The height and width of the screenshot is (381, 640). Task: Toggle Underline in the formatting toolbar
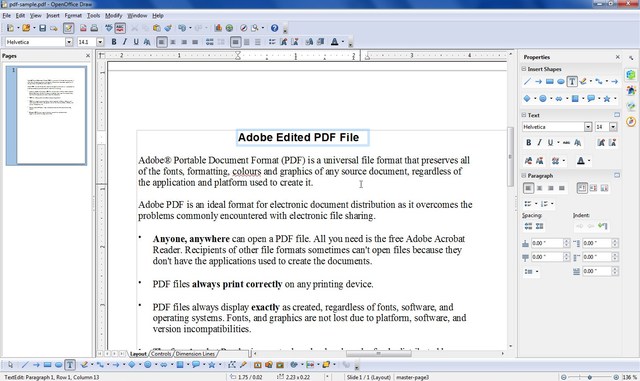click(136, 42)
